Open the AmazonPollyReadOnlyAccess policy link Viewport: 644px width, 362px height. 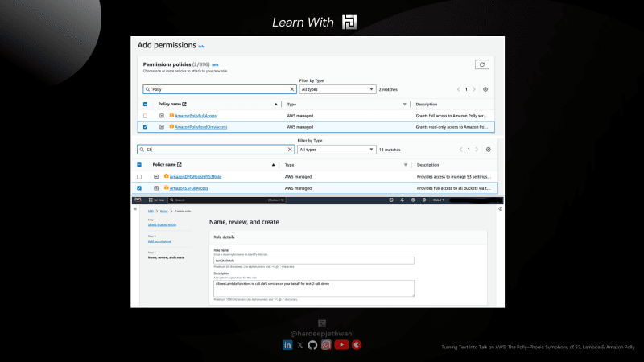(200, 127)
